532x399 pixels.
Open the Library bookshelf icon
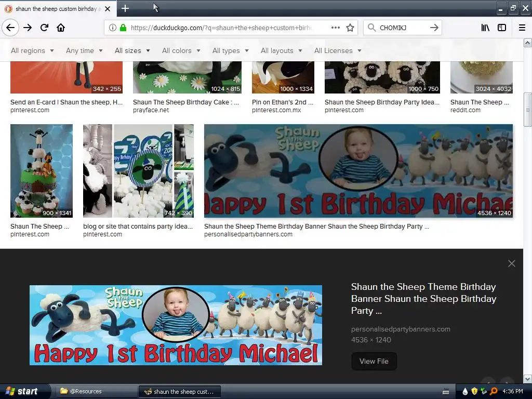coord(486,28)
